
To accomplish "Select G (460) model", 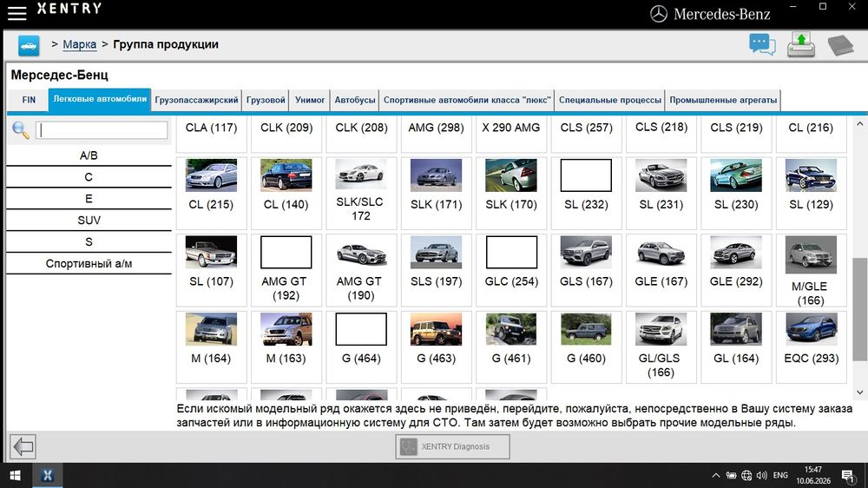I will (x=586, y=346).
